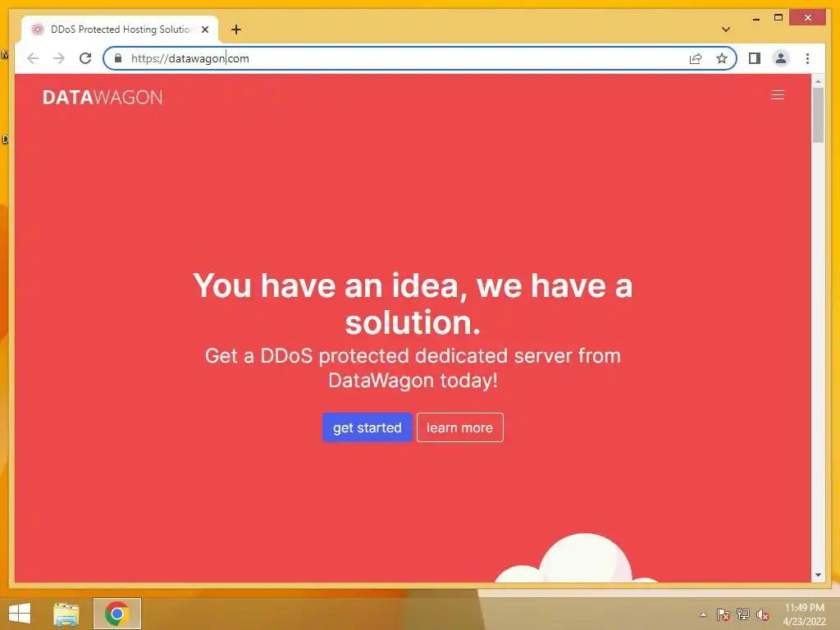Viewport: 840px width, 630px height.
Task: Expand the tab search chevron
Action: tap(726, 30)
